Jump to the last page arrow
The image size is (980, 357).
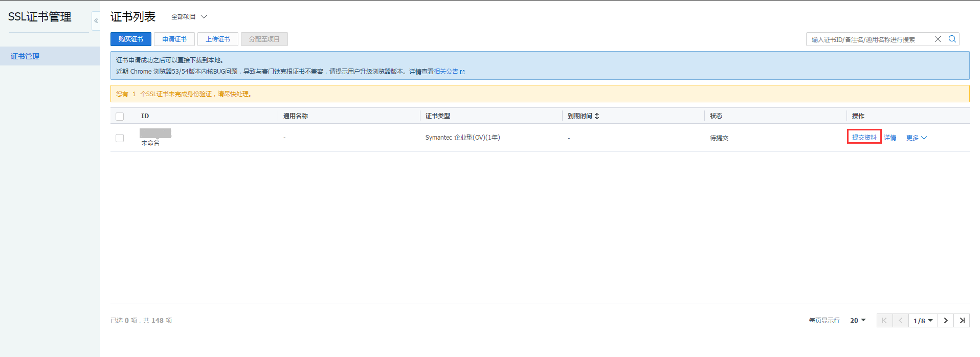click(962, 321)
